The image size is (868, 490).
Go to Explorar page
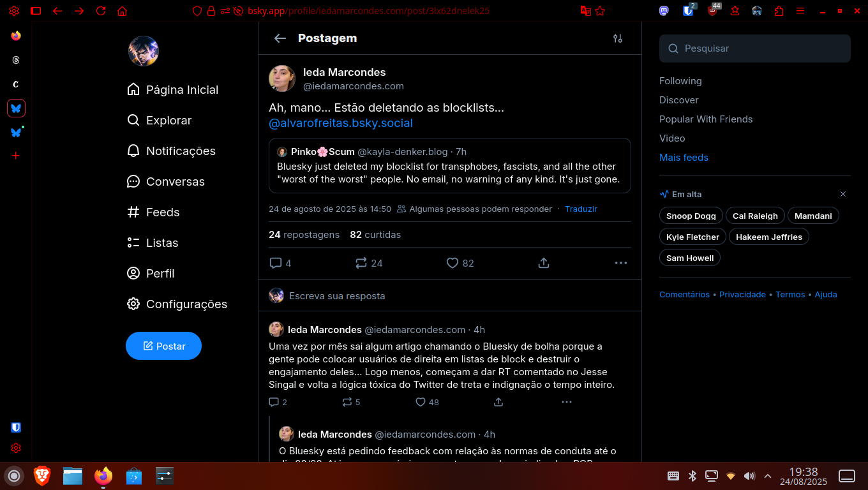tap(160, 120)
